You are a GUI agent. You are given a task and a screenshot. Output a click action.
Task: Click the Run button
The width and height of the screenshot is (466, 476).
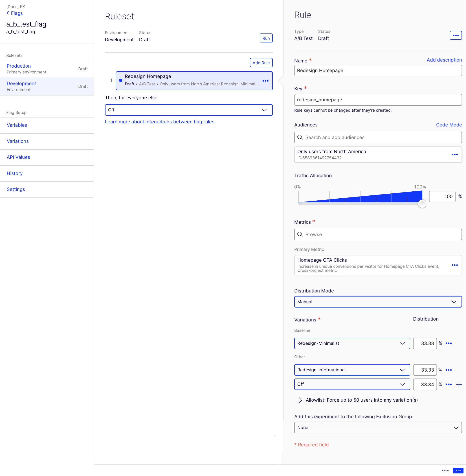(266, 38)
